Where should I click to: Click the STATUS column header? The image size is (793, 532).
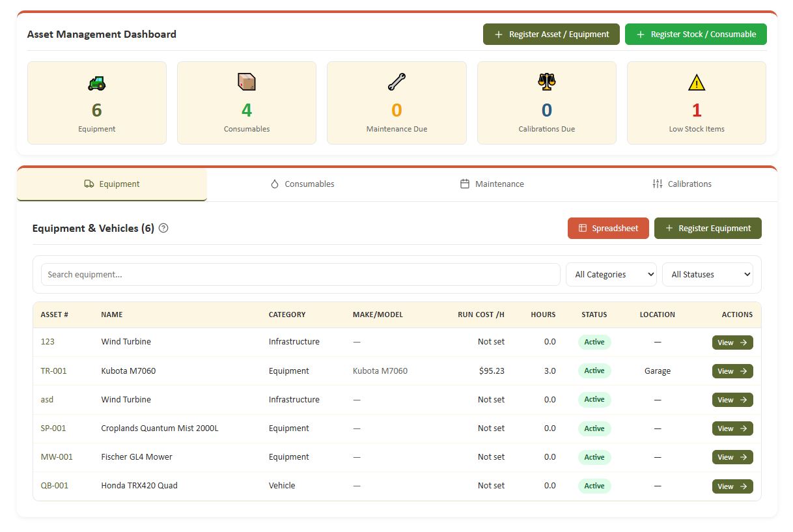594,315
